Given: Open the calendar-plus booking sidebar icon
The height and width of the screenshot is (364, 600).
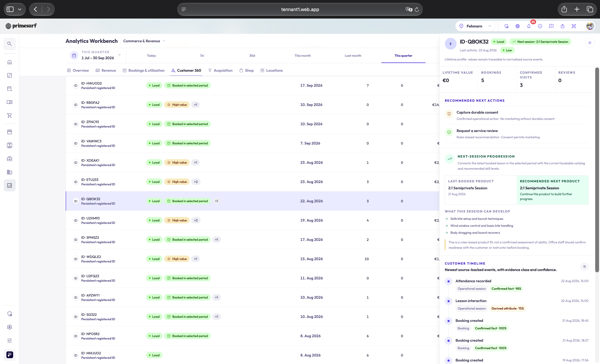Looking at the screenshot, I should click(x=9, y=89).
